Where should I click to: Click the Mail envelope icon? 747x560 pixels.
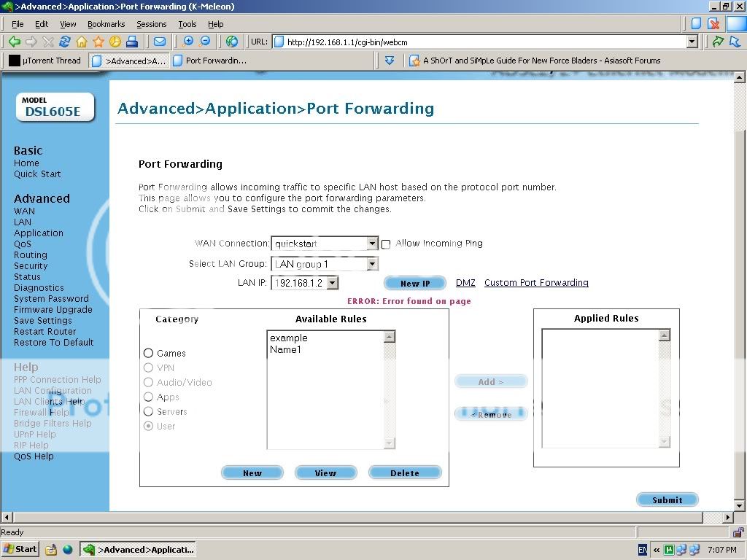click(x=160, y=42)
